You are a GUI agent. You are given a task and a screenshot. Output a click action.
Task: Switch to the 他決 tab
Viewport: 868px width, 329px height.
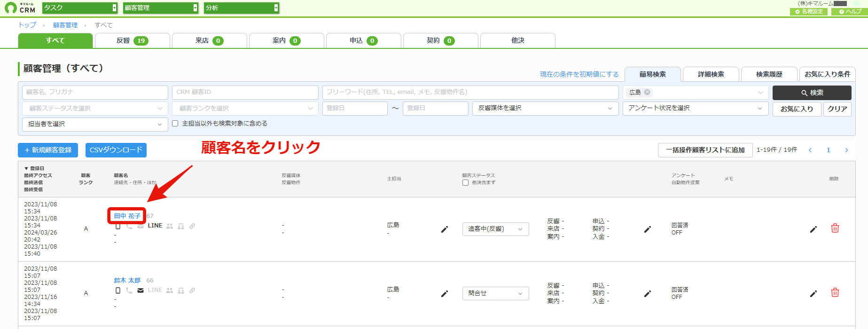coord(518,40)
